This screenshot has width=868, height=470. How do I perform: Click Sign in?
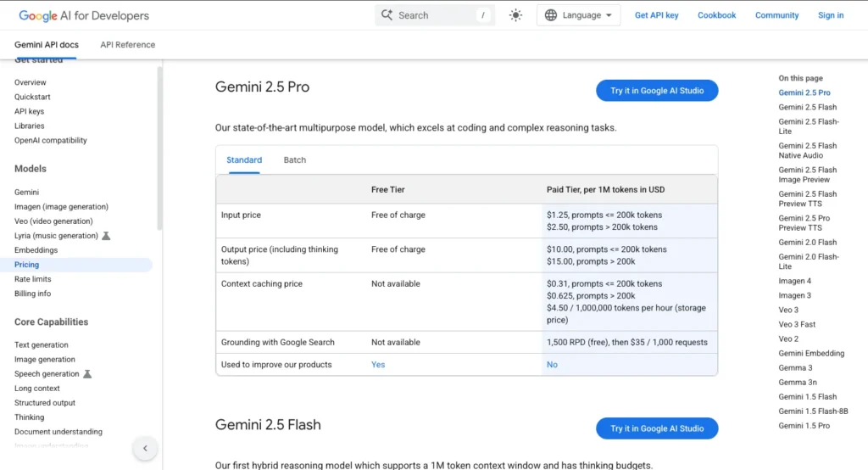coord(831,15)
